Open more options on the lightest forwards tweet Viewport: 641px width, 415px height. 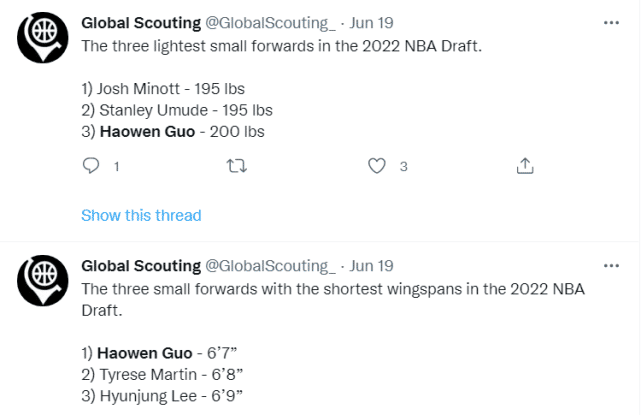(611, 22)
